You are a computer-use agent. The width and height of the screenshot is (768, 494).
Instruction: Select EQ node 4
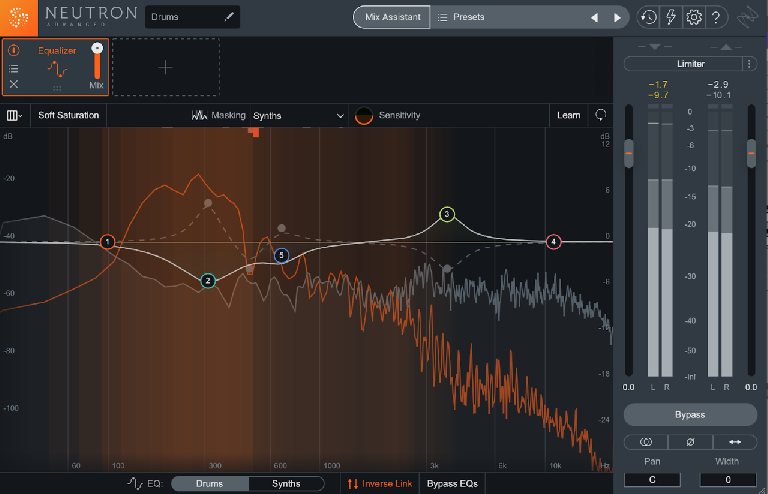(x=553, y=242)
